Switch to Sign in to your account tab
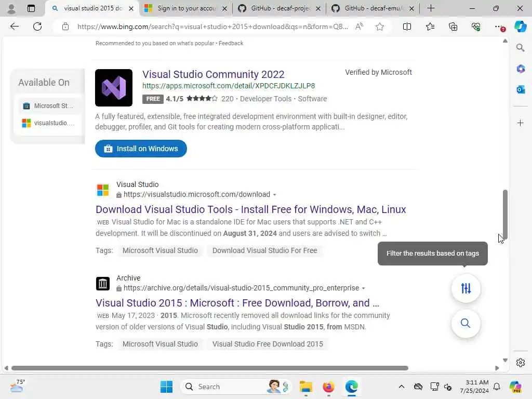Screen dimensions: 532x399 pos(186,8)
